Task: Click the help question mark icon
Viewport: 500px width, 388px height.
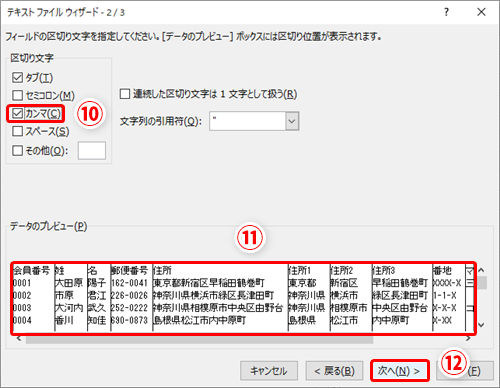Action: 446,12
